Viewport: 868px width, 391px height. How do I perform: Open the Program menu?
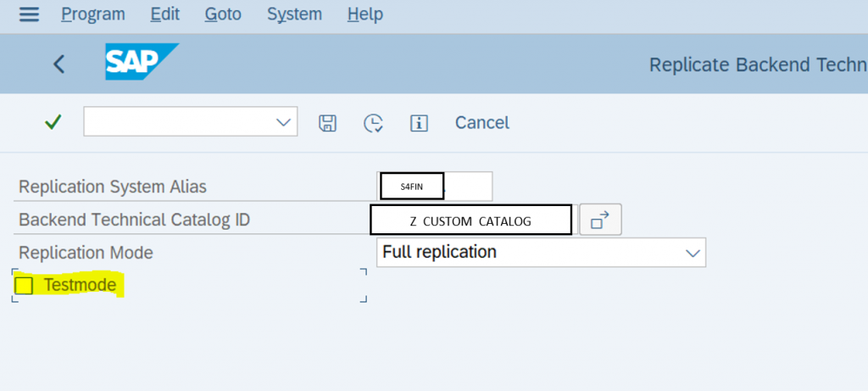(x=93, y=14)
